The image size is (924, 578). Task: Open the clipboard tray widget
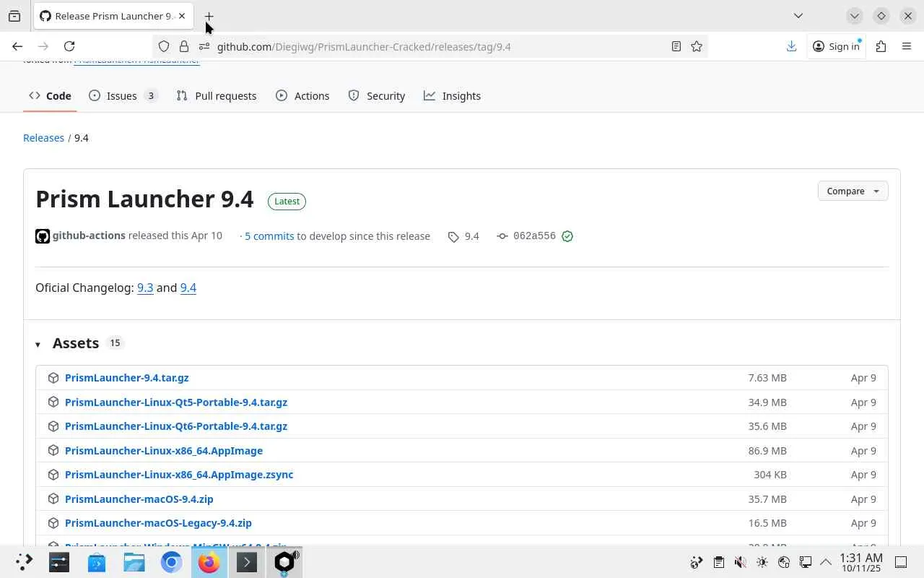coord(718,562)
